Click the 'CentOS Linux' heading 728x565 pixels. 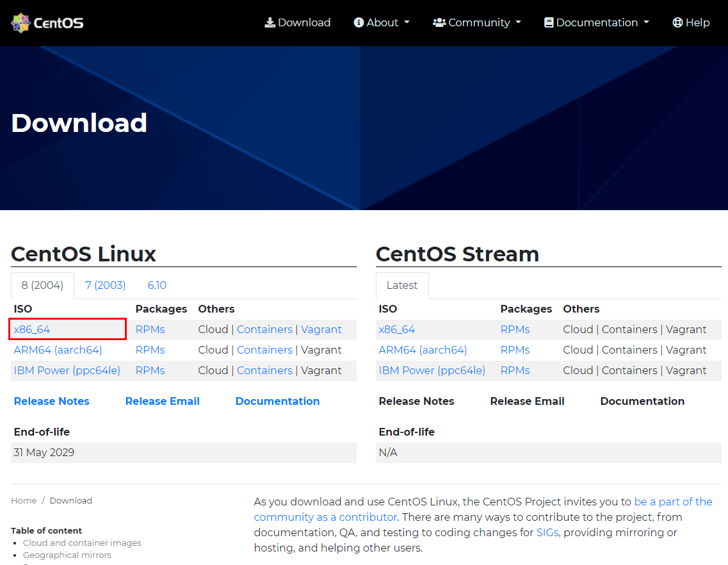tap(84, 254)
